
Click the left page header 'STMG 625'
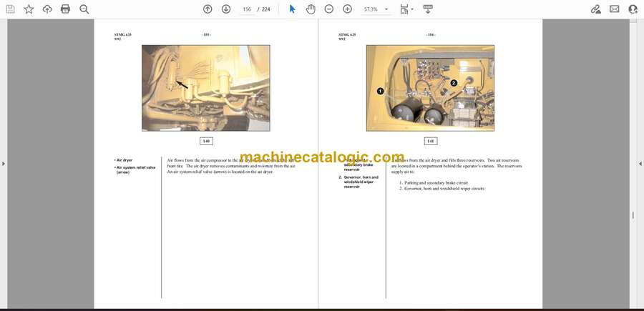(123, 35)
